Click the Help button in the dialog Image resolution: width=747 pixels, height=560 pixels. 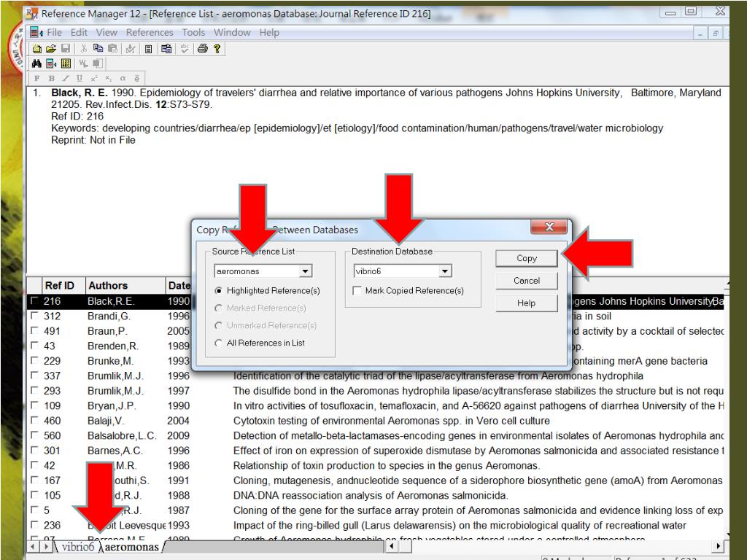click(x=527, y=303)
